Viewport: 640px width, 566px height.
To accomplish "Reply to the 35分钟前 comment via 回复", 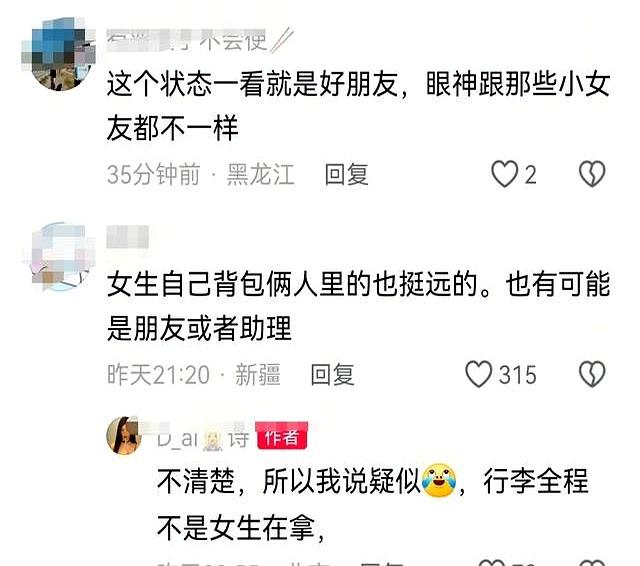I will click(x=346, y=175).
